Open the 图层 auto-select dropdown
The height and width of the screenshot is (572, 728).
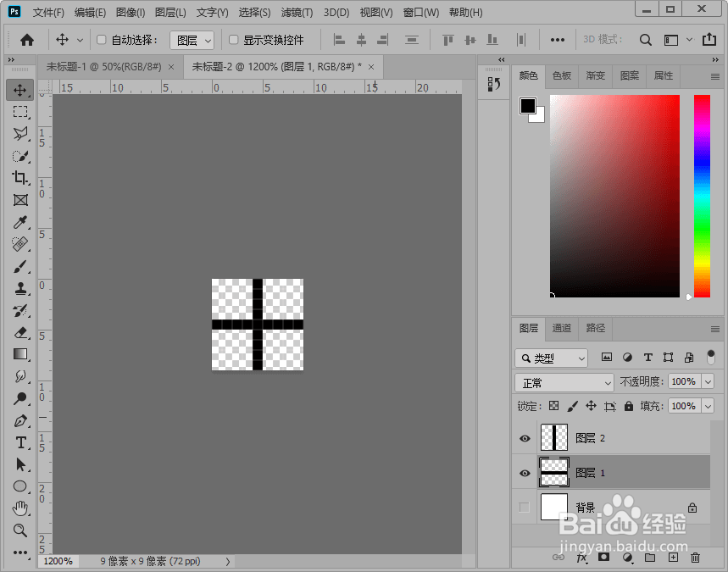(x=192, y=41)
